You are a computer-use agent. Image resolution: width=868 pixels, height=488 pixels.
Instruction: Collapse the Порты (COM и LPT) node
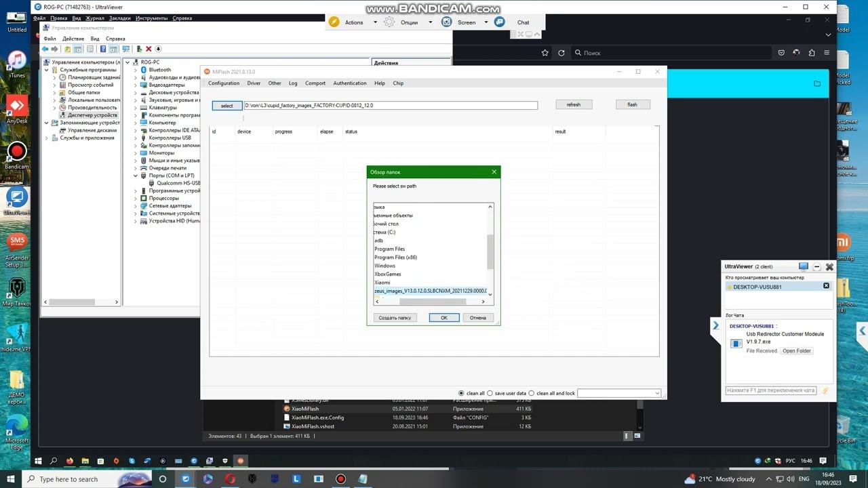pyautogui.click(x=136, y=176)
